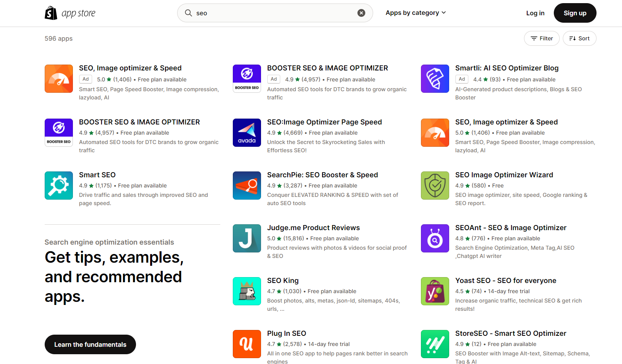Click the sponsored BOOSTER SEO & IMAGE OPTIMIZER icon

tap(247, 79)
